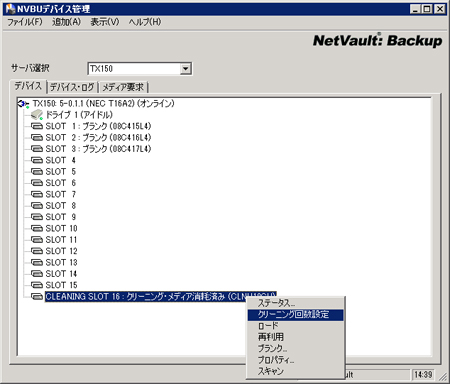Image resolution: width=450 pixels, height=384 pixels.
Task: Click the Drive 1 tape drive icon
Action: pos(37,115)
